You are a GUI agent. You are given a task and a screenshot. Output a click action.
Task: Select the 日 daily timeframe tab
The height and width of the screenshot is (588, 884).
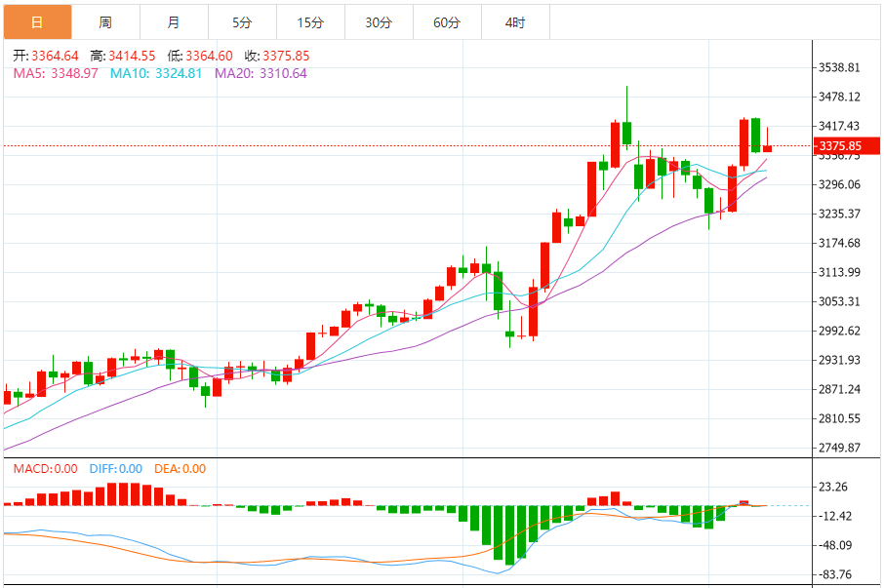pyautogui.click(x=37, y=22)
